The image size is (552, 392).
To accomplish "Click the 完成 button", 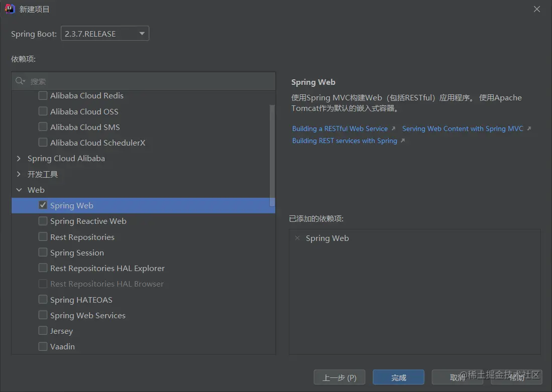I will 398,377.
